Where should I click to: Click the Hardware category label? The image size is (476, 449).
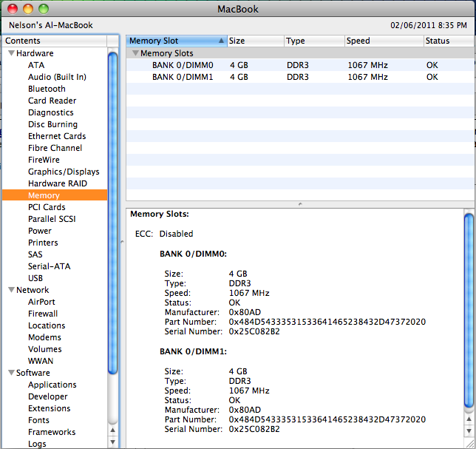[x=35, y=53]
